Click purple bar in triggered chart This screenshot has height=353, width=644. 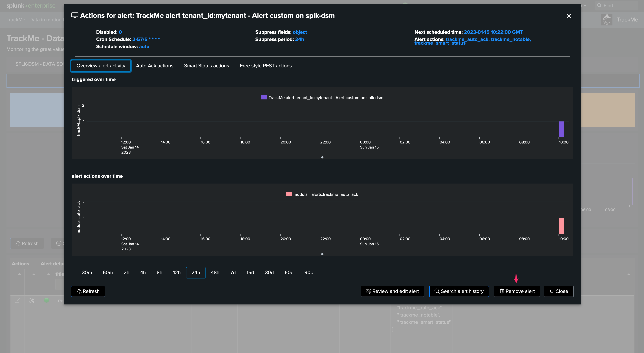(x=561, y=129)
